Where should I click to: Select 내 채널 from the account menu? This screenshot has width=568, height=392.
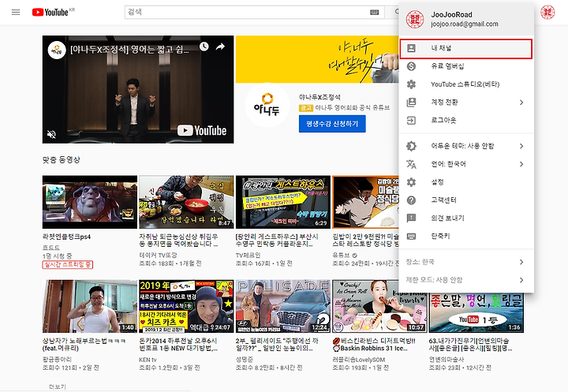point(466,49)
